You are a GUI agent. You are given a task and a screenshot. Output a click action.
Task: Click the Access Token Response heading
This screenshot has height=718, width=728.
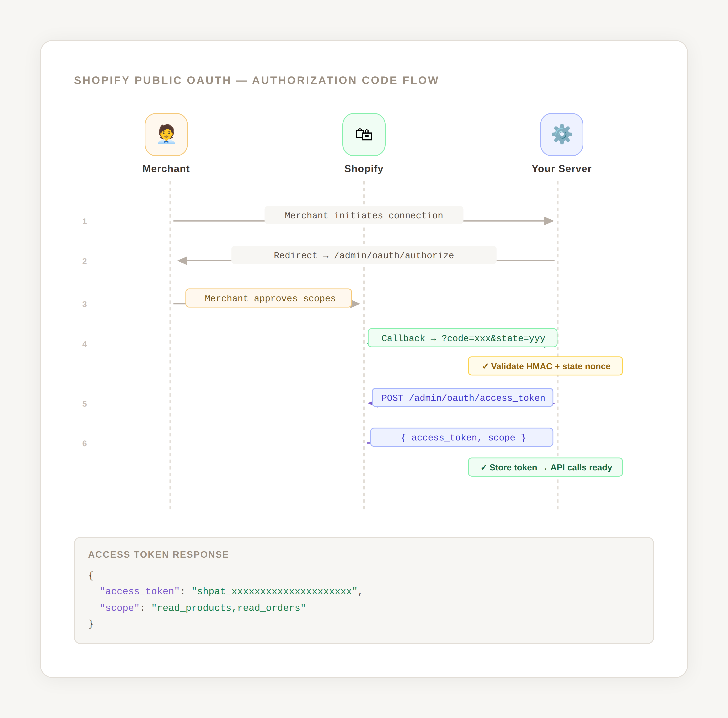tap(158, 554)
